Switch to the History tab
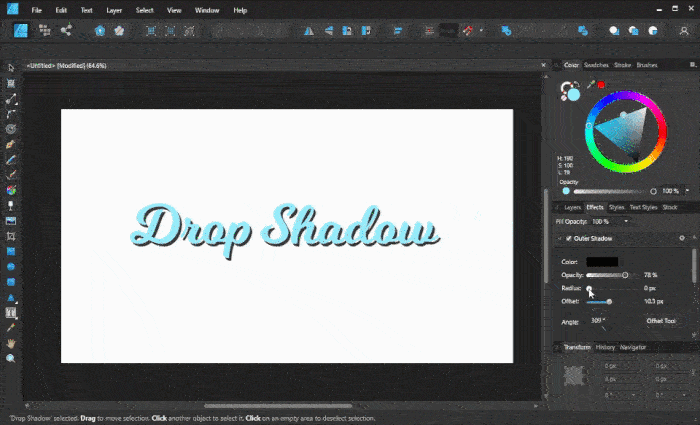The height and width of the screenshot is (425, 700). (605, 347)
